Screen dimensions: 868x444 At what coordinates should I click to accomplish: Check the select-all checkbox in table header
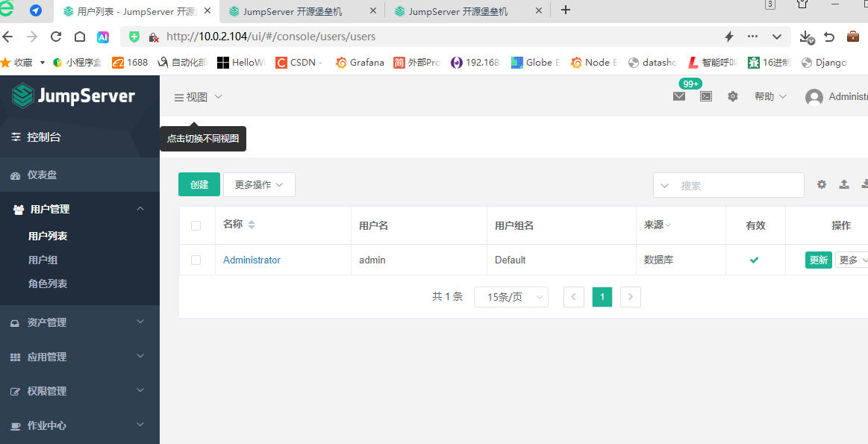click(x=196, y=225)
